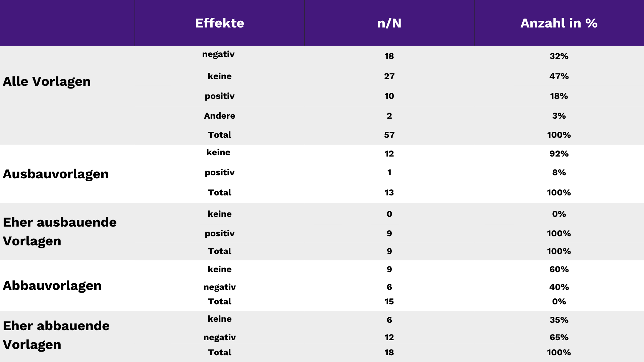
Task: Select the 'Ausbauvorlagen' row label
Action: click(x=56, y=174)
